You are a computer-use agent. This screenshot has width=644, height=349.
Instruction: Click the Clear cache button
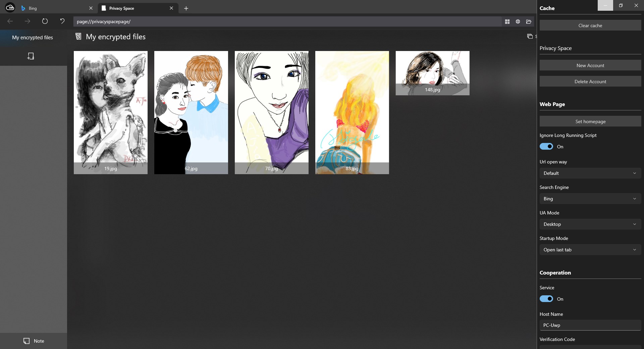(590, 26)
